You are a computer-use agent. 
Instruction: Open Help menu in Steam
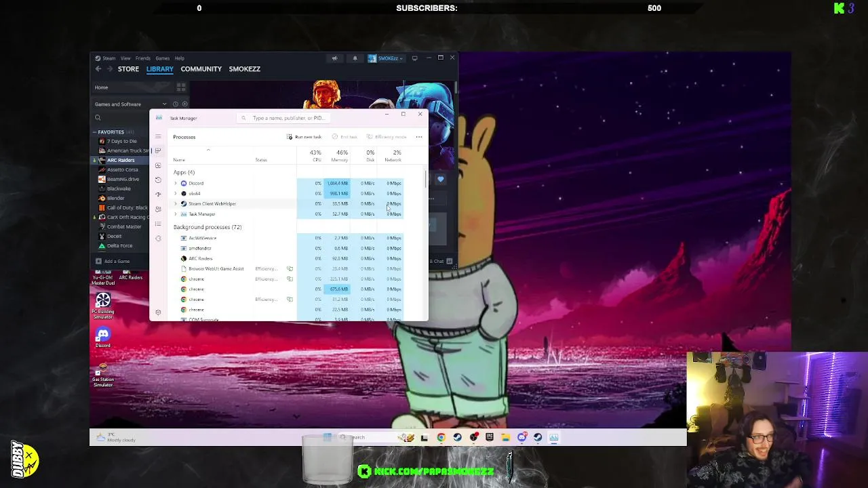[180, 58]
